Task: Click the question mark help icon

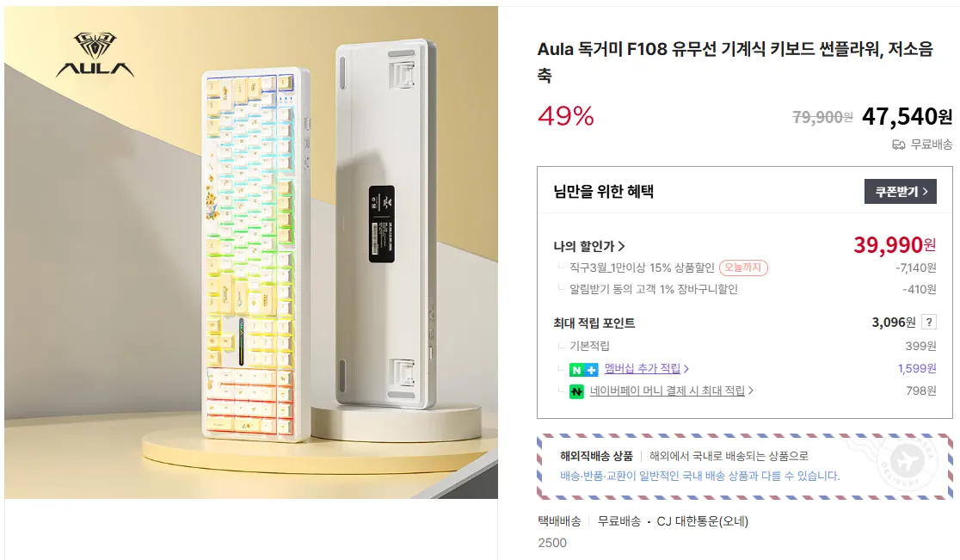Action: pos(928,323)
